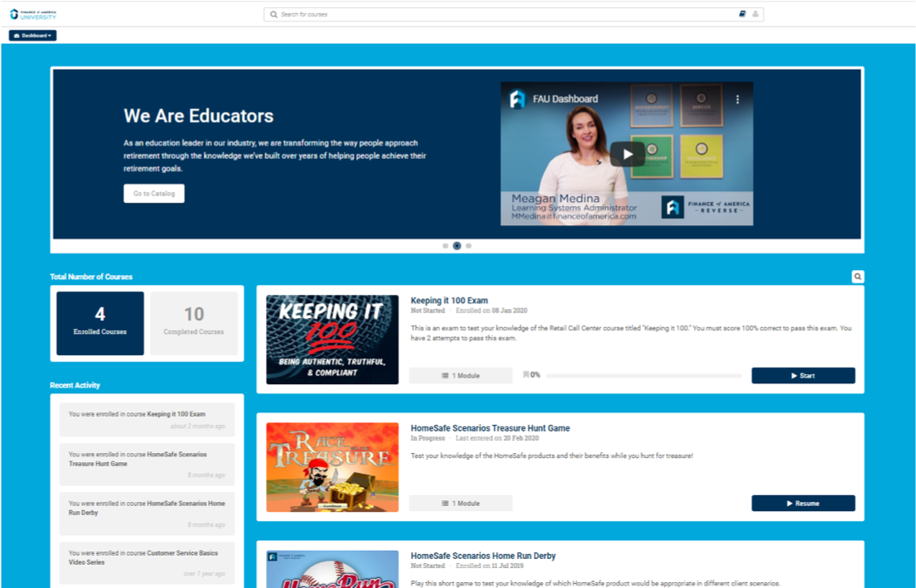The height and width of the screenshot is (588, 916).
Task: Open the video's three-dot options menu
Action: pyautogui.click(x=737, y=99)
